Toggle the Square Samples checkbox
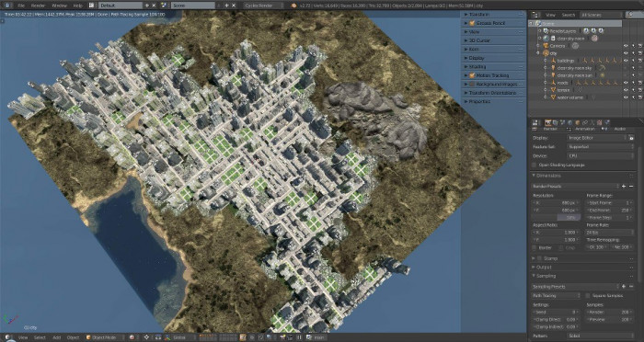 588,296
